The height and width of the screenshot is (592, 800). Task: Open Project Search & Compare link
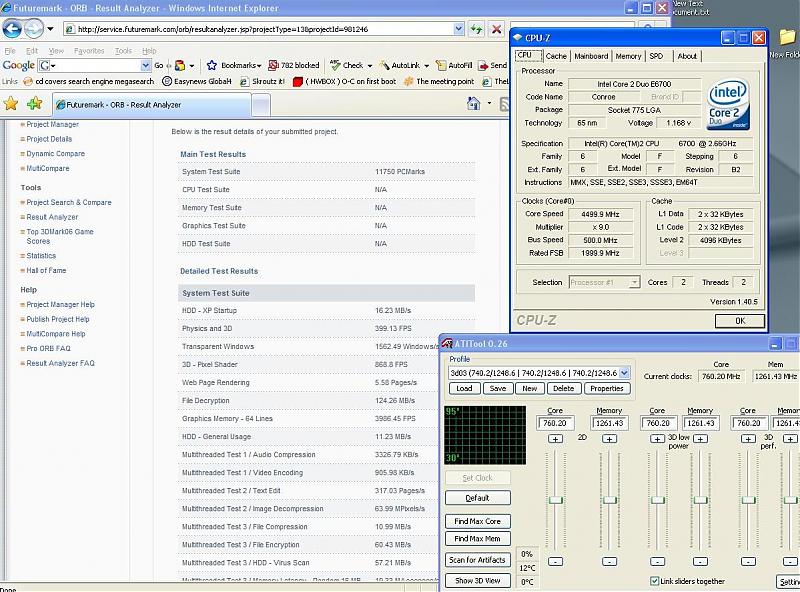(x=69, y=203)
